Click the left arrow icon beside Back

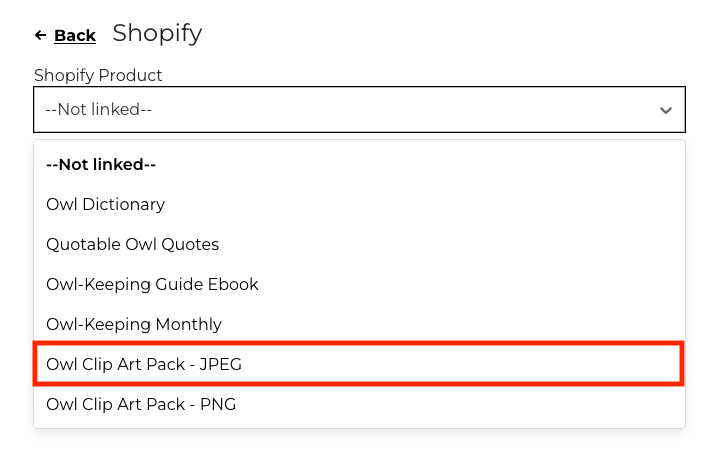[40, 35]
